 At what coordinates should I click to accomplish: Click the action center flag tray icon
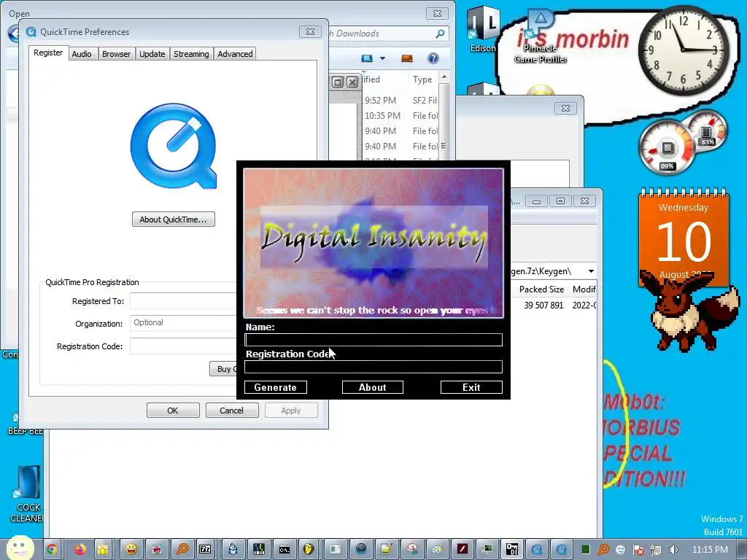(638, 550)
